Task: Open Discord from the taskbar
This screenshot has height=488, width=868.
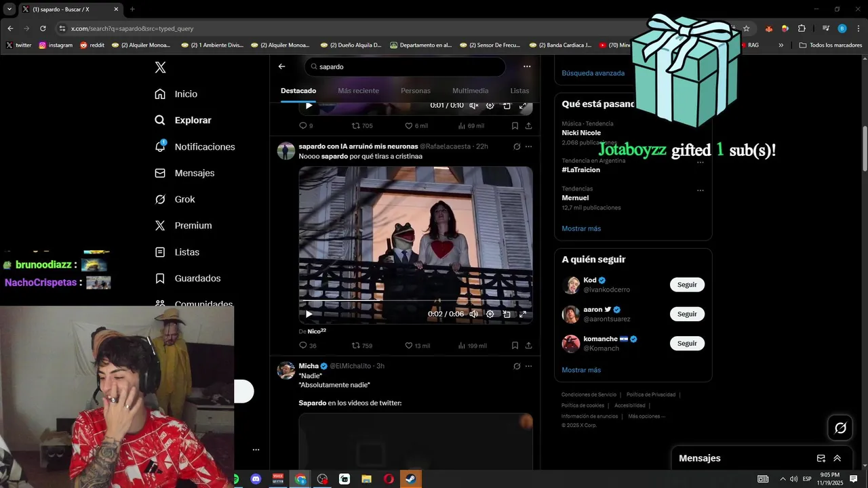Action: point(256,479)
